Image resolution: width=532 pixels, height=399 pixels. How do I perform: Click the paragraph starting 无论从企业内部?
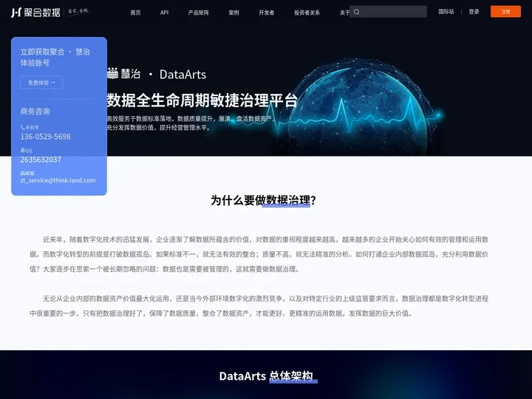point(259,306)
